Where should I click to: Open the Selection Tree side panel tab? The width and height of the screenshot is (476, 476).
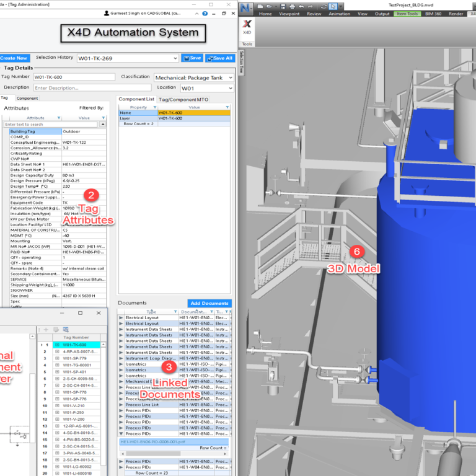[241, 62]
